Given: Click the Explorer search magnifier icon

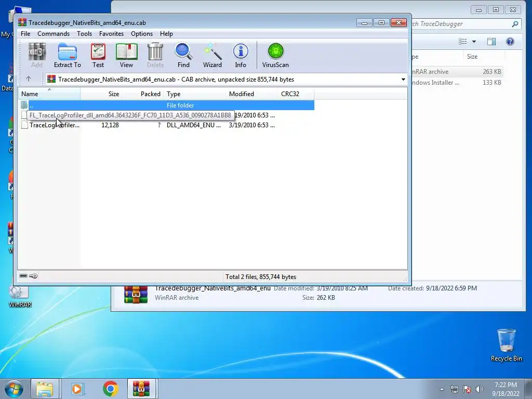Looking at the screenshot, I should pos(515,24).
